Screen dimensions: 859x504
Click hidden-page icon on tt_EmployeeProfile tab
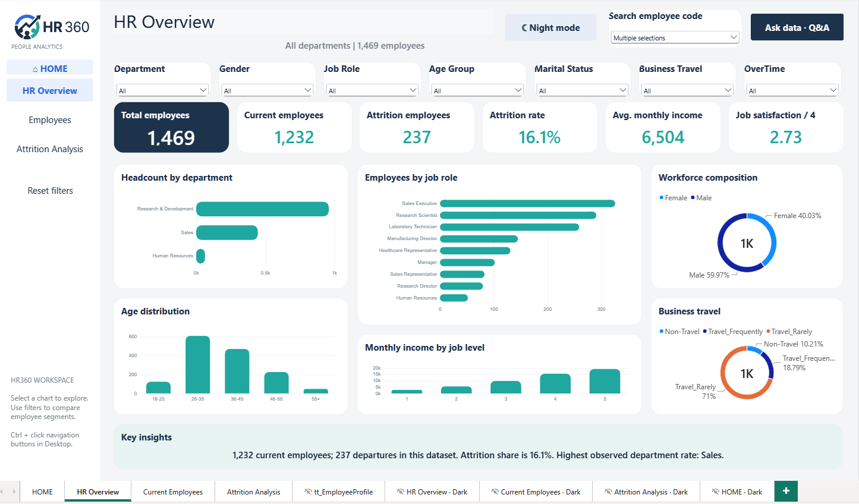[x=308, y=492]
